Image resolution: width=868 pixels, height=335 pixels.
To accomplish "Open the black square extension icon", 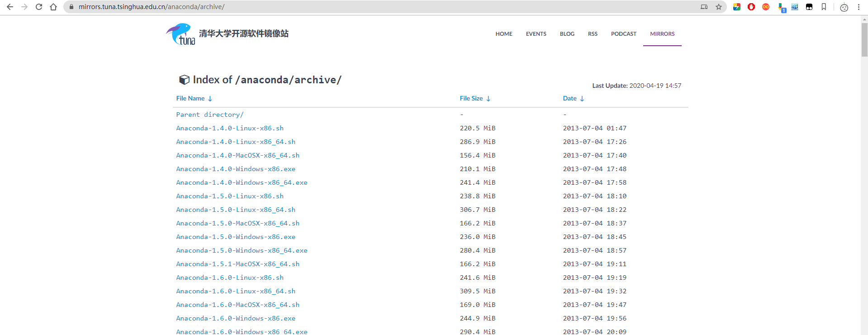I will (809, 7).
